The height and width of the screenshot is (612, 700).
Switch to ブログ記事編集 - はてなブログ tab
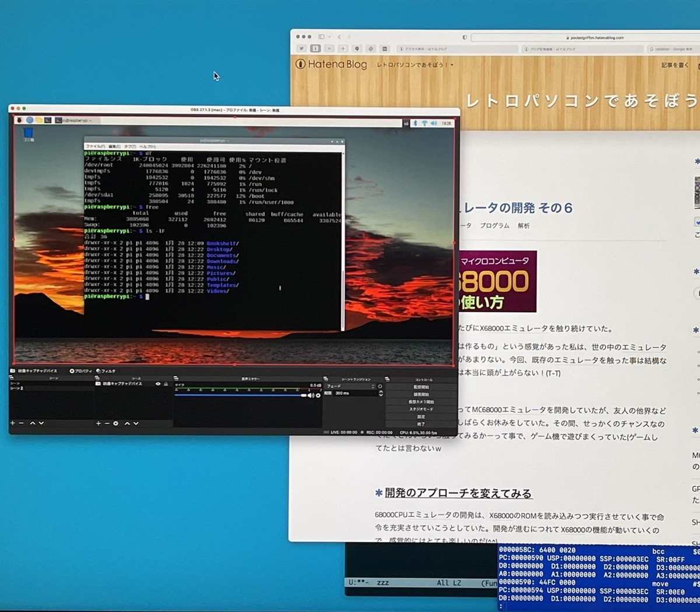coord(582,49)
